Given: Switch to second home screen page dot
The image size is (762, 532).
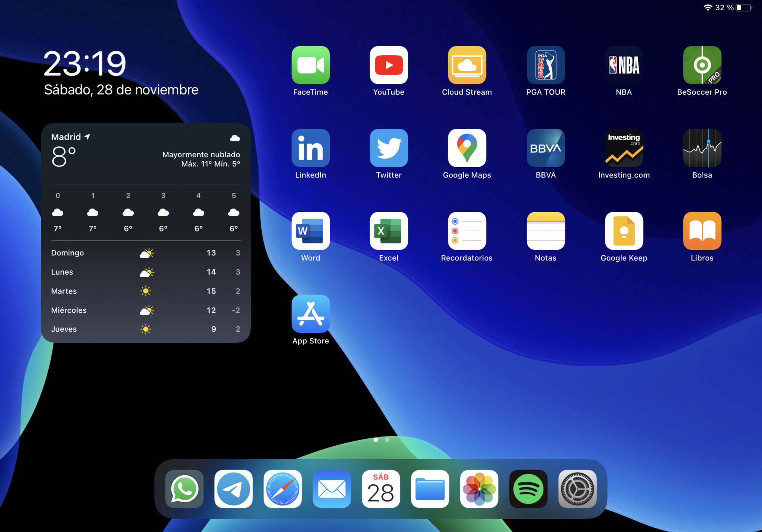Looking at the screenshot, I should coord(387,440).
